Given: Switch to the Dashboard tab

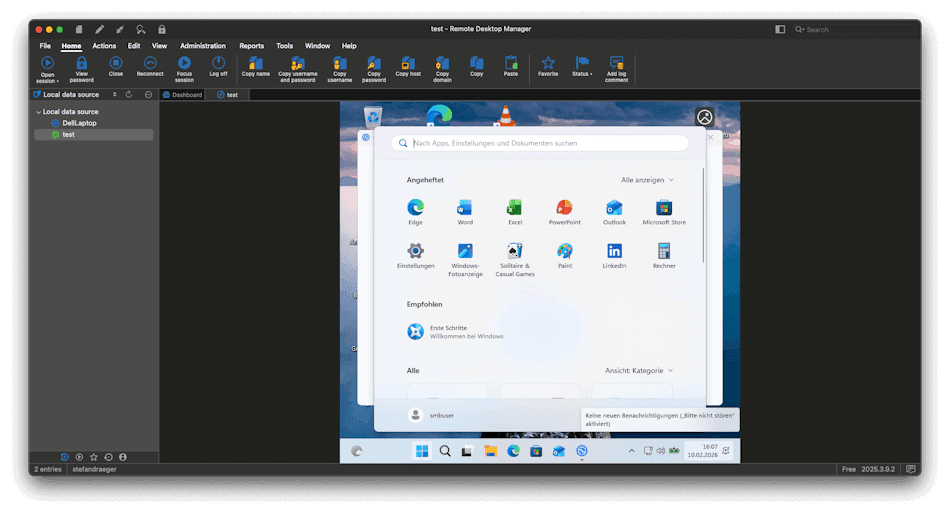Looking at the screenshot, I should tap(182, 95).
